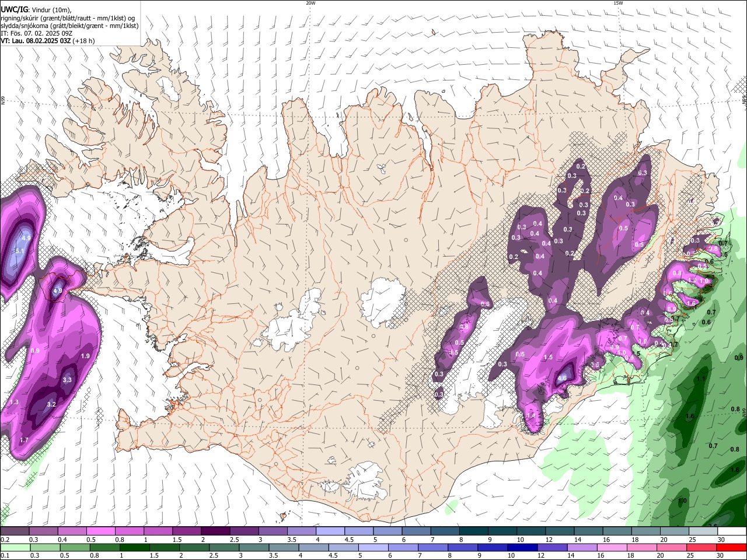Select the light blue top-row swatch starting at 4
Screen dimensions: 747x560
click(330, 531)
